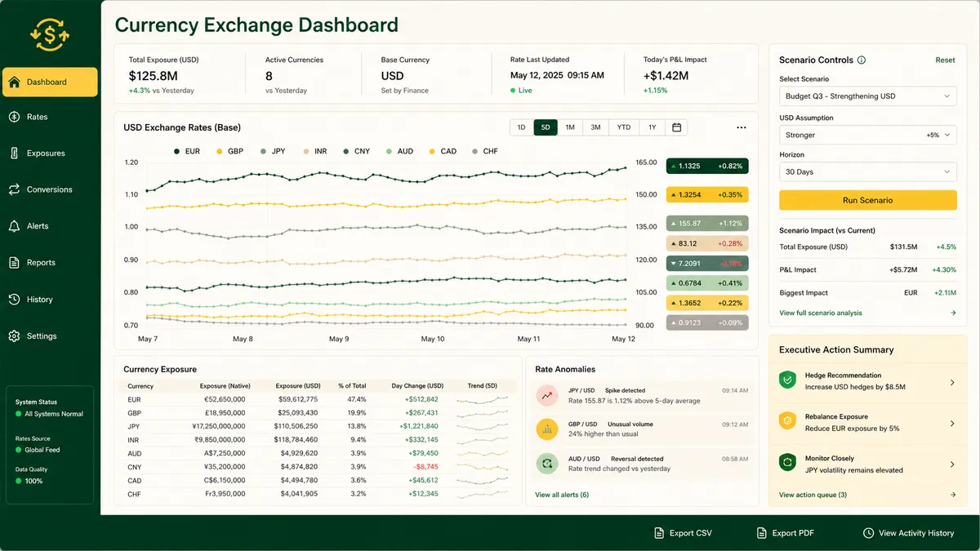Screen dimensions: 980x551
Task: Click the Hedge Recommendation shield icon
Action: [x=787, y=380]
